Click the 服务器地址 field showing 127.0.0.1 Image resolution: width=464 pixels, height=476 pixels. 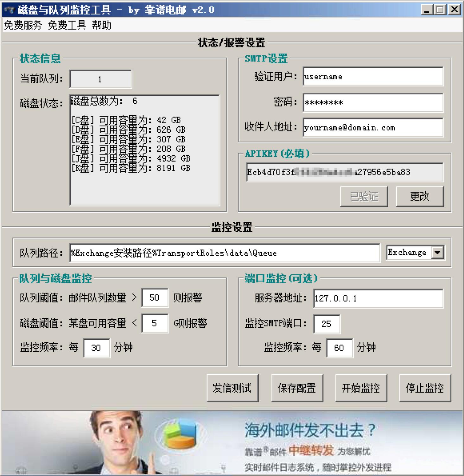click(378, 299)
